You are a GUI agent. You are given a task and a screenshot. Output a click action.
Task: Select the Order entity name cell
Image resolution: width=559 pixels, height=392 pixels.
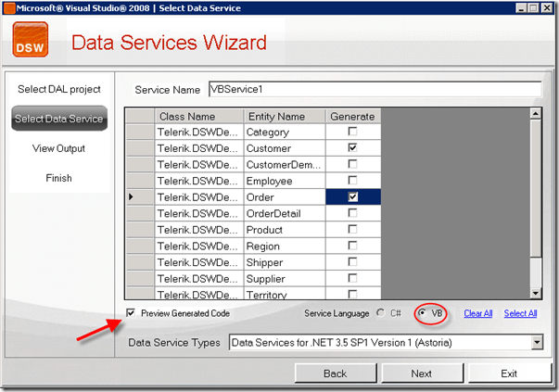[x=285, y=197]
